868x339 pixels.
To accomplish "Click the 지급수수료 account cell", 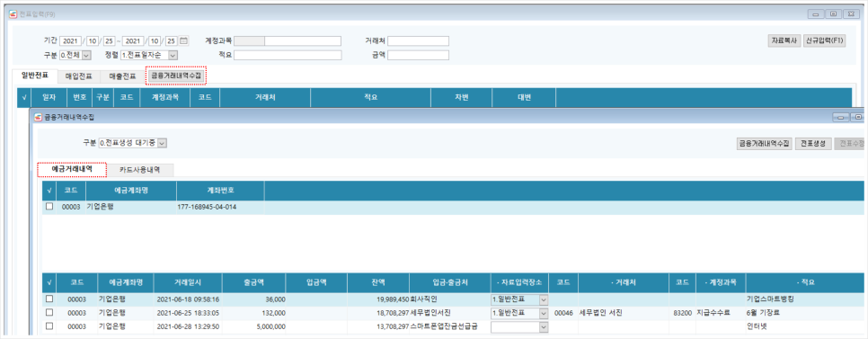I will coord(714,313).
